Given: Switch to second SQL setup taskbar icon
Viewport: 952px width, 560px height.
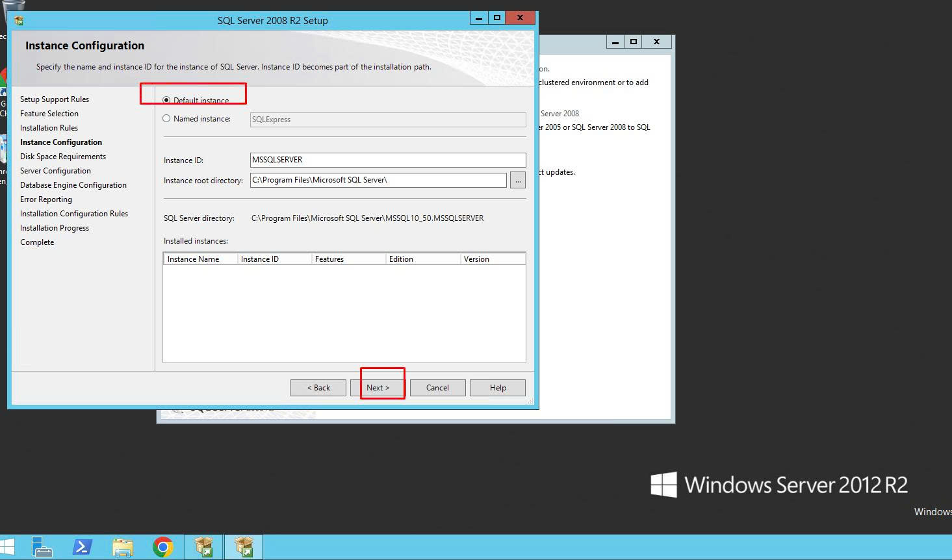Looking at the screenshot, I should click(244, 547).
